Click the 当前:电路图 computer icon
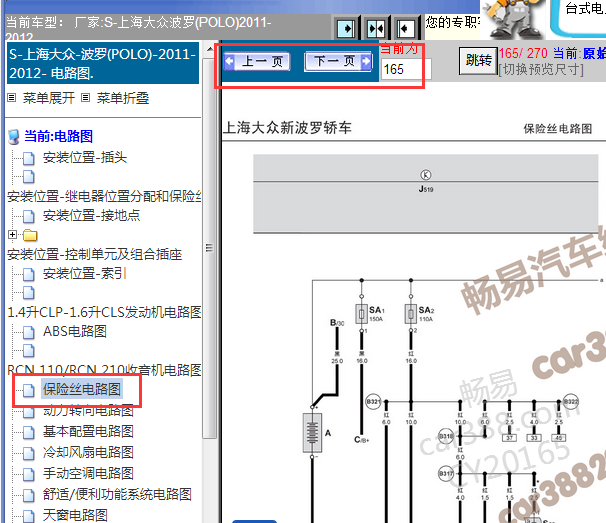Viewport: 606px width, 523px height. click(14, 136)
